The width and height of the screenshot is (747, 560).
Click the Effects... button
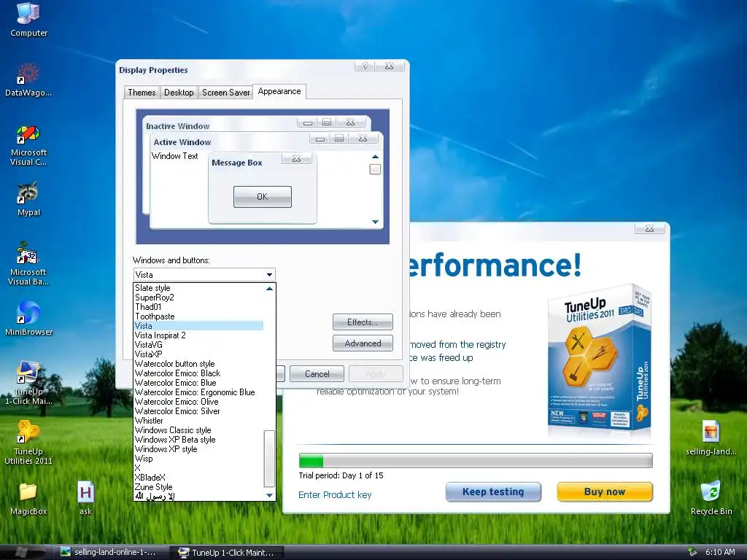coord(363,322)
